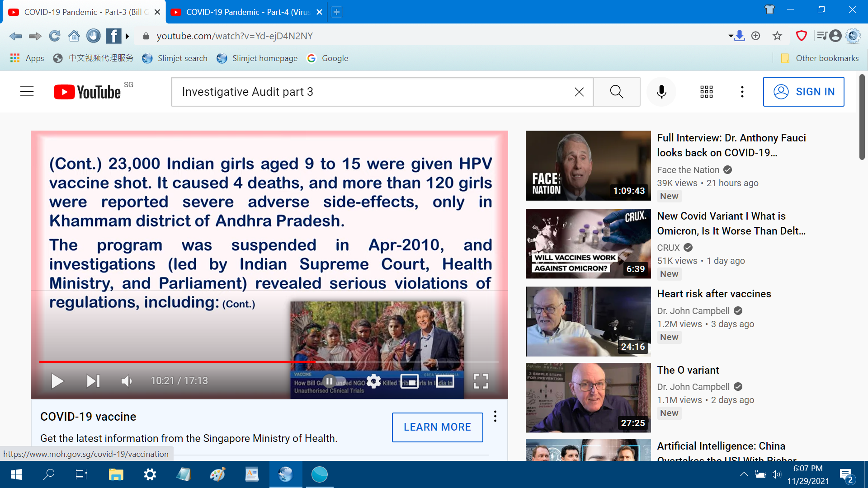The height and width of the screenshot is (488, 868).
Task: Open the Slimjet search bookmark
Action: (175, 58)
